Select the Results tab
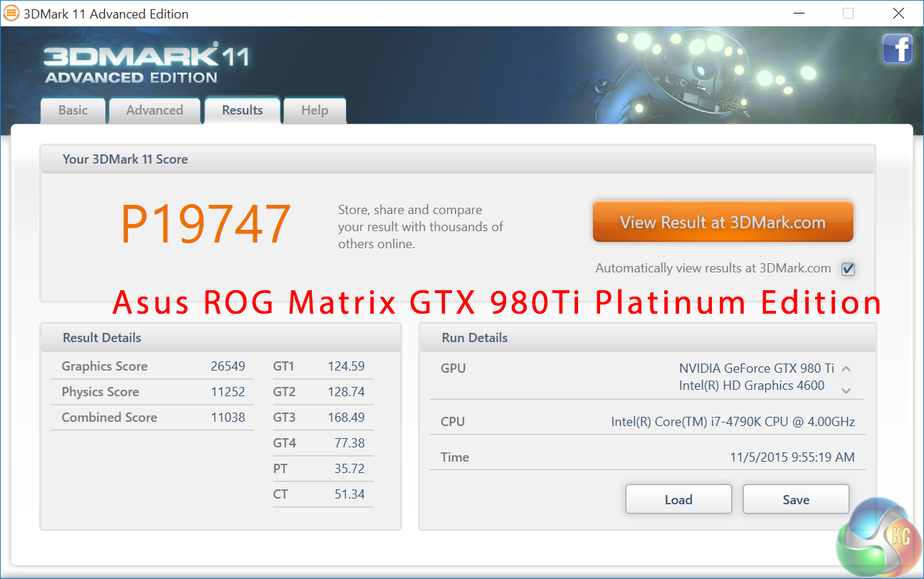924x579 pixels. click(242, 110)
